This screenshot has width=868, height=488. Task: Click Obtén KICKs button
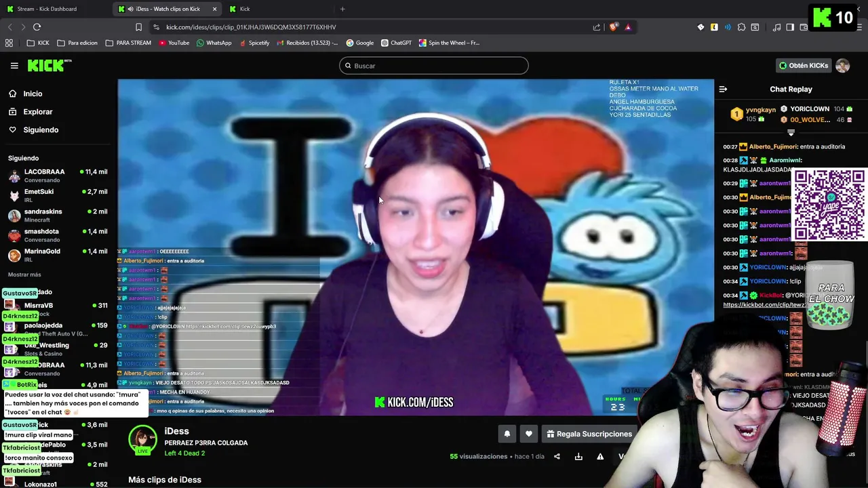804,66
